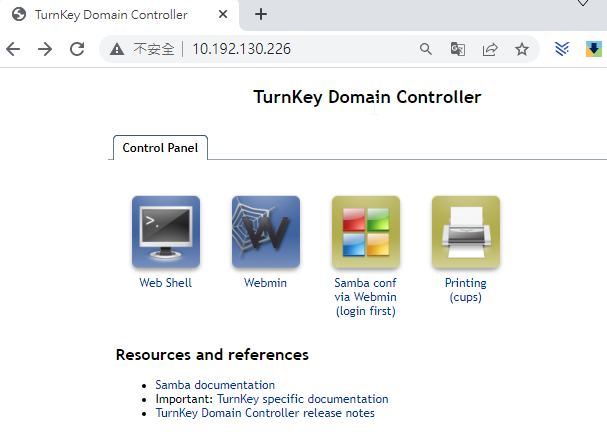This screenshot has height=444, width=607.
Task: Open the Samba documentation link
Action: point(215,385)
